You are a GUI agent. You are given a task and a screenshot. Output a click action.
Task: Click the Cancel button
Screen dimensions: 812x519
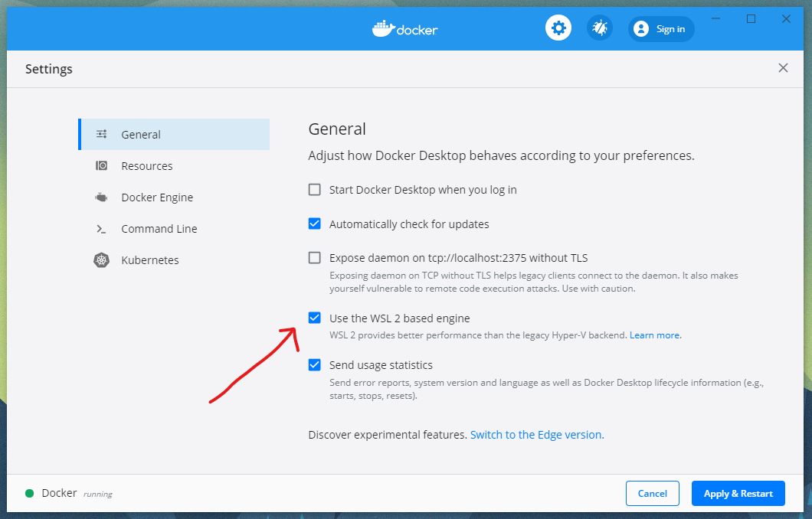pyautogui.click(x=653, y=494)
